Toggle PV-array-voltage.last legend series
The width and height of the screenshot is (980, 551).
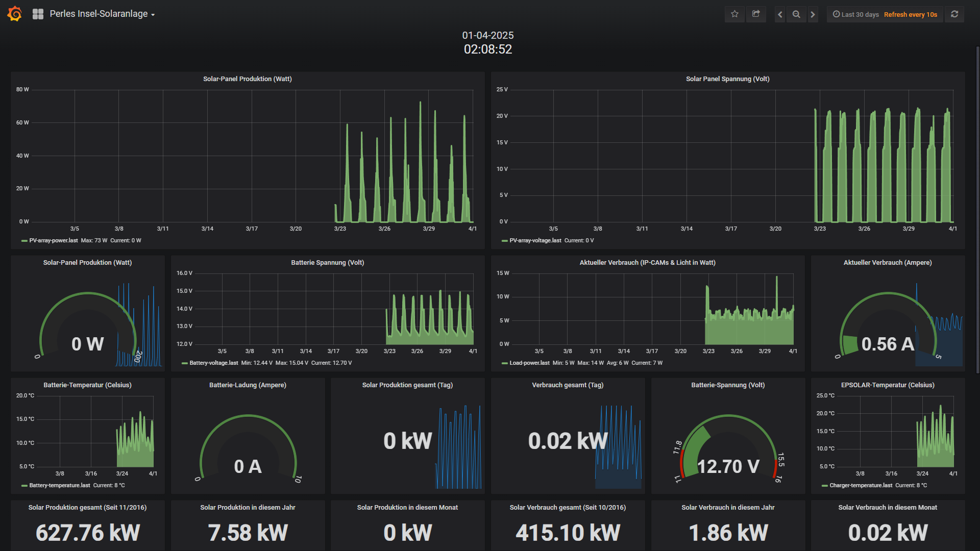[x=535, y=240]
